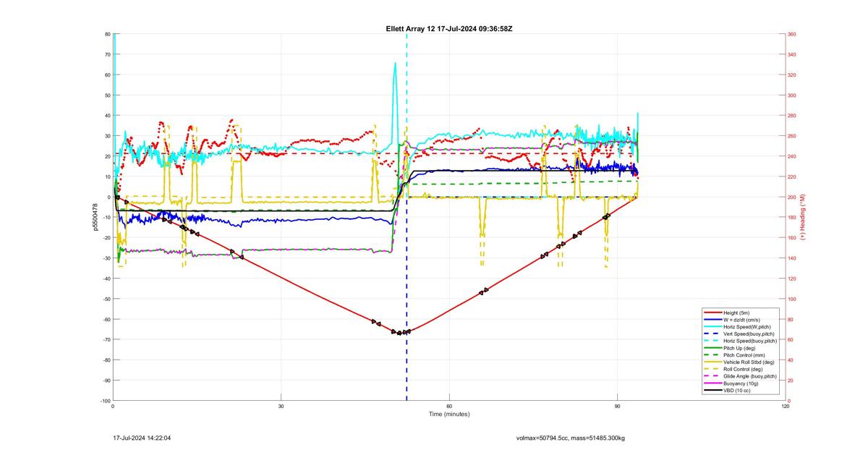
Task: Click the x-axis tick label '30'
Action: pos(281,406)
